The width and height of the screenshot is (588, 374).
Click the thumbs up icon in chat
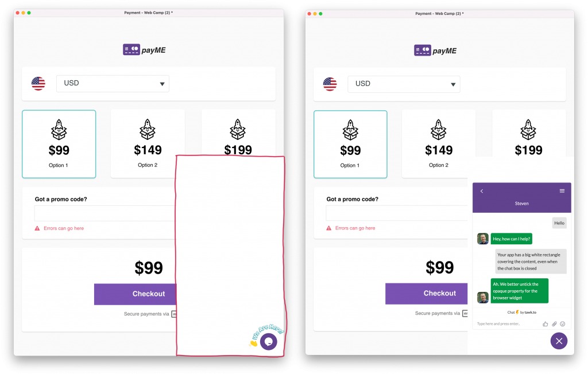click(546, 324)
